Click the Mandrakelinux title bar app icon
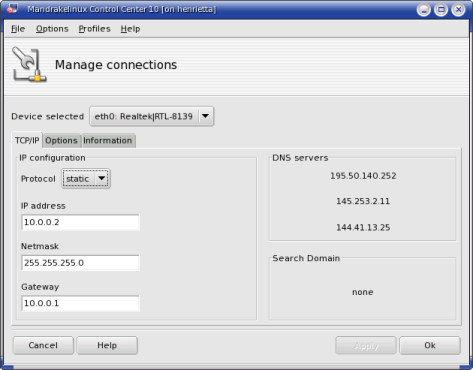 coord(12,8)
